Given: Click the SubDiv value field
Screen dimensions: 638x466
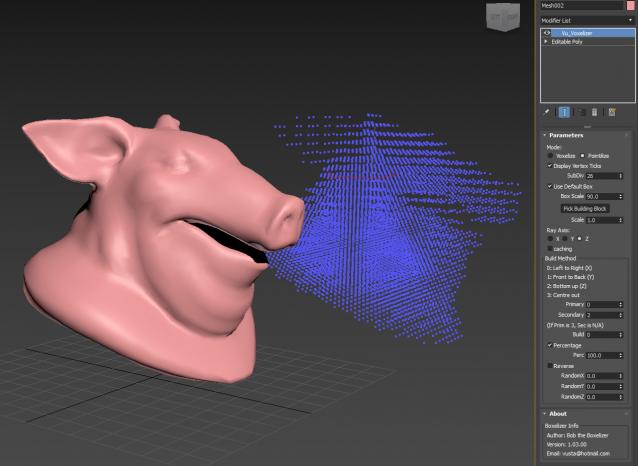Looking at the screenshot, I should coord(602,176).
